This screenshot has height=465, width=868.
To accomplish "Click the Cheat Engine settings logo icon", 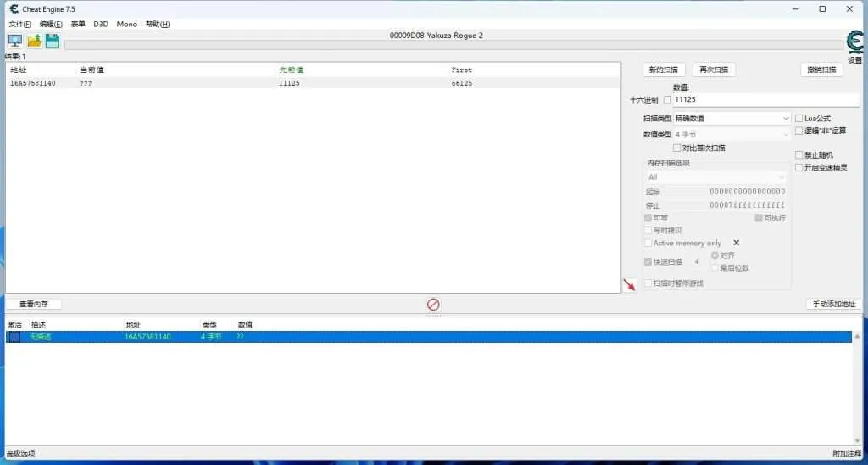I will coord(854,42).
